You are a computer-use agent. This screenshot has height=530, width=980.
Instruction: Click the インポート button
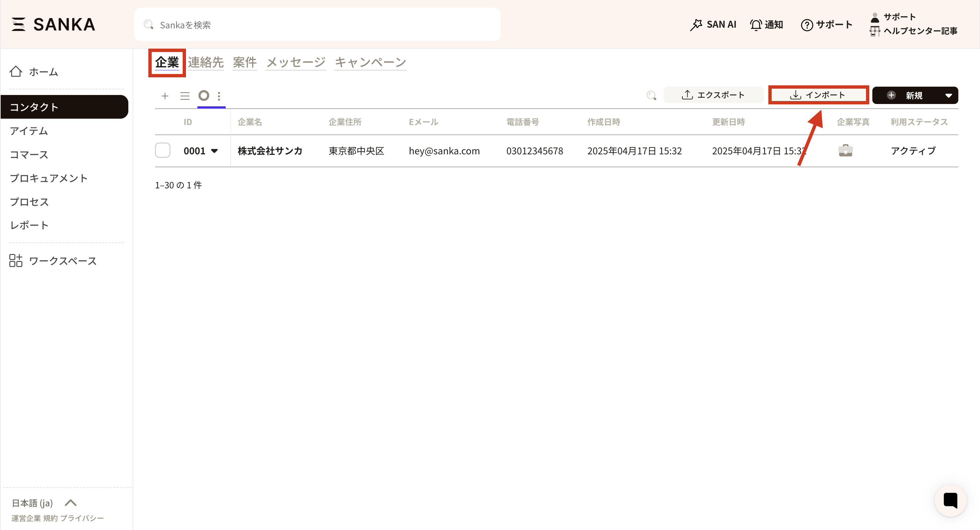pos(818,95)
